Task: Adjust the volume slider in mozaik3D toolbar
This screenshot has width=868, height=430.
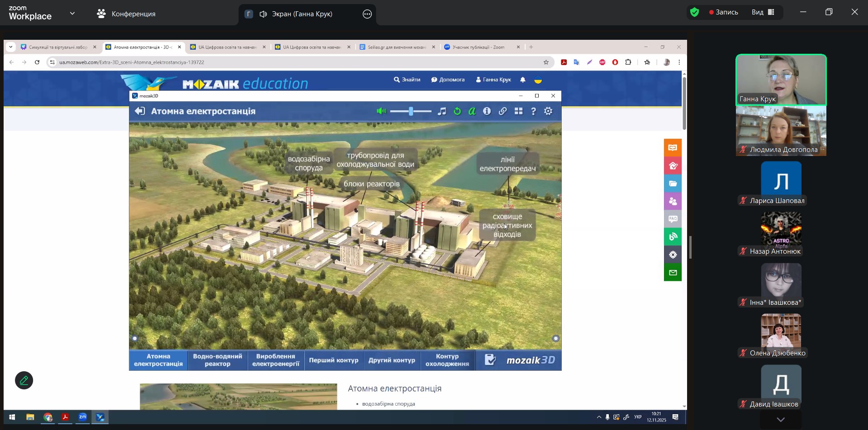Action: pyautogui.click(x=411, y=111)
